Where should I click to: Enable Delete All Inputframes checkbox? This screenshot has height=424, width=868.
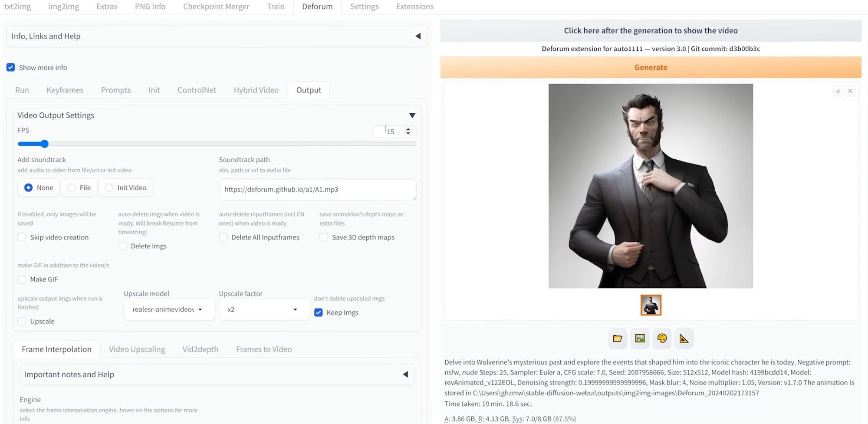click(223, 237)
